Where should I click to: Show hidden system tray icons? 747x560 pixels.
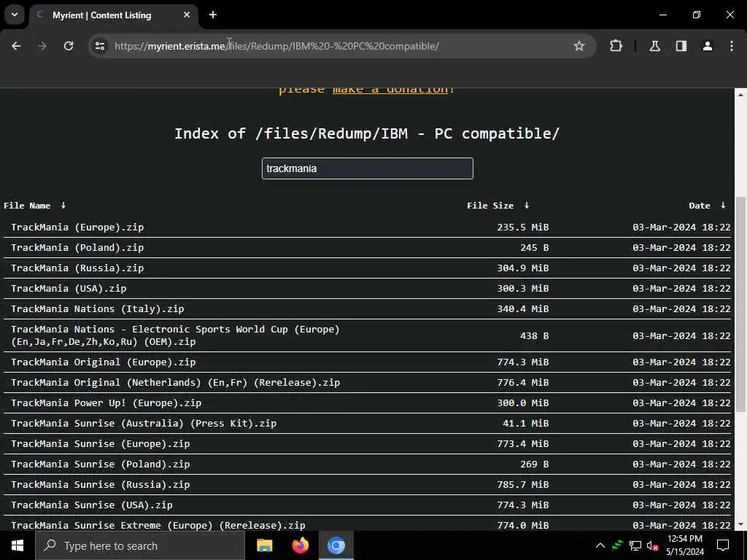(x=600, y=545)
